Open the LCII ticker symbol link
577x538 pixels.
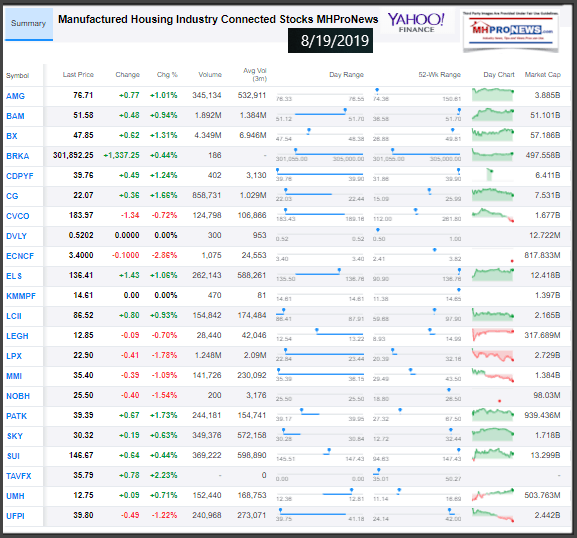coord(14,316)
